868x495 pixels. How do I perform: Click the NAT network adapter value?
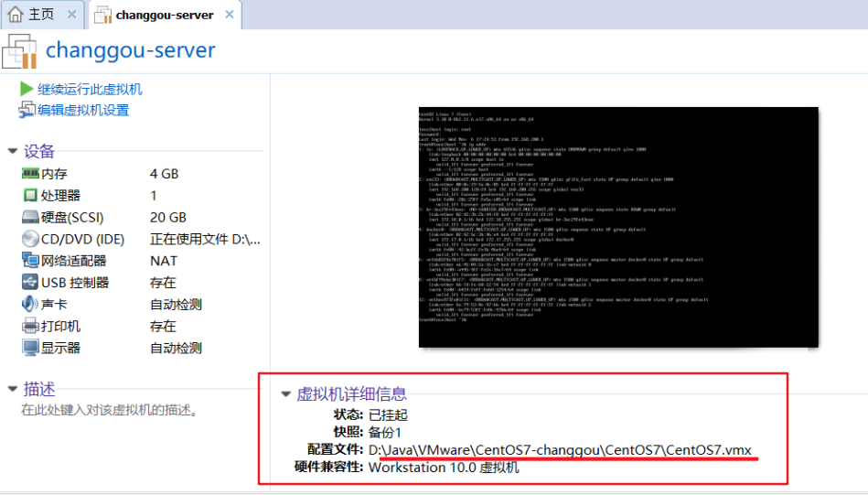click(x=164, y=261)
